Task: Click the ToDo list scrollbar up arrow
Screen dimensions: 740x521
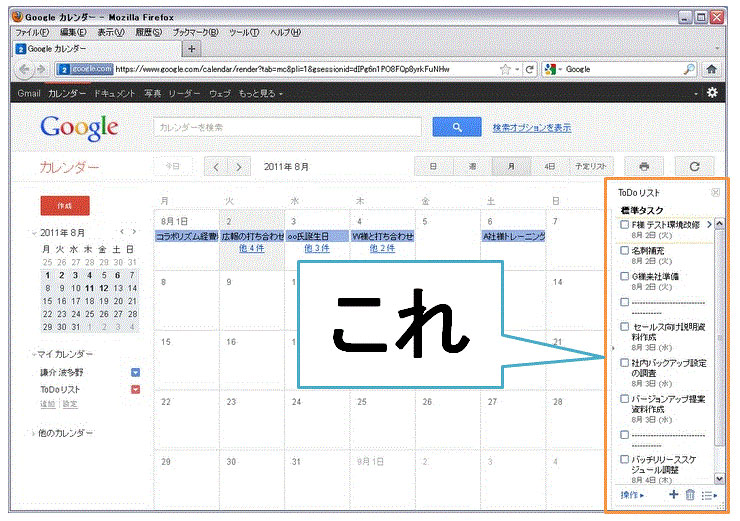Action: coord(719,224)
